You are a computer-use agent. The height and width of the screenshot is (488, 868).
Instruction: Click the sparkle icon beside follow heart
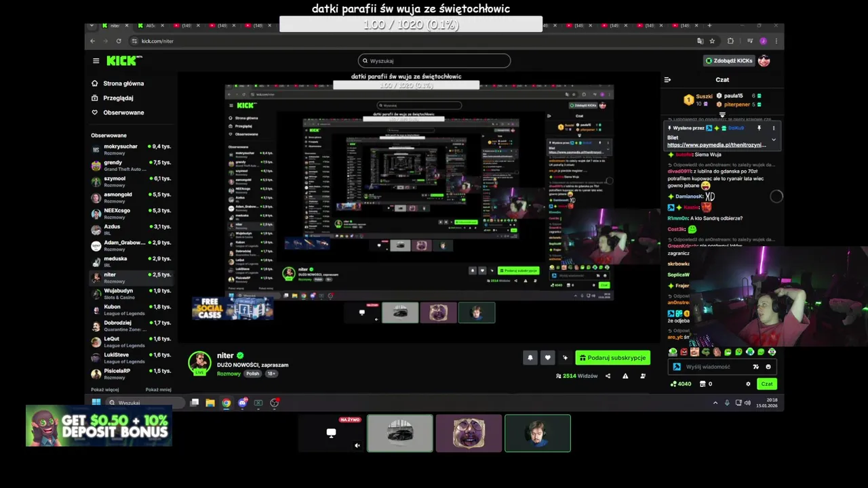(566, 357)
